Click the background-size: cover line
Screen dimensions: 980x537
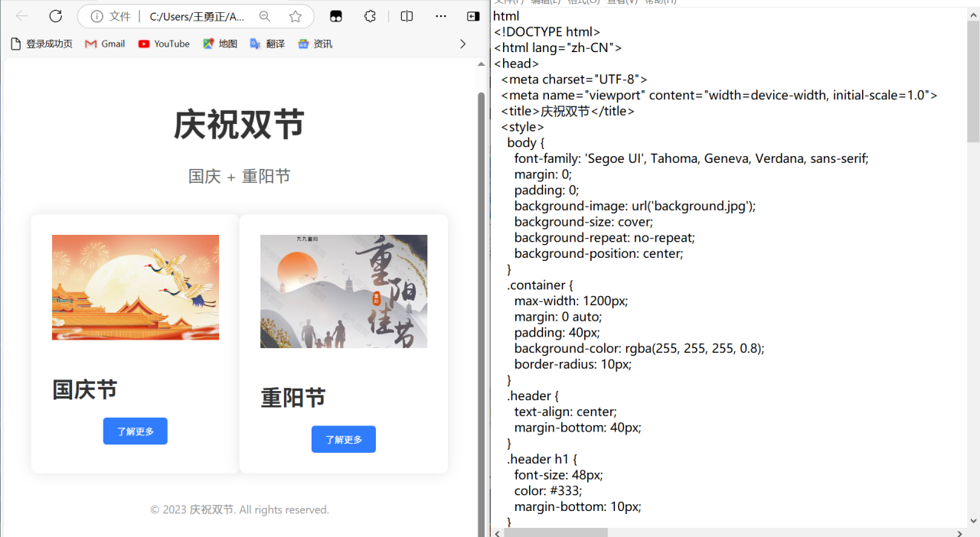[583, 222]
